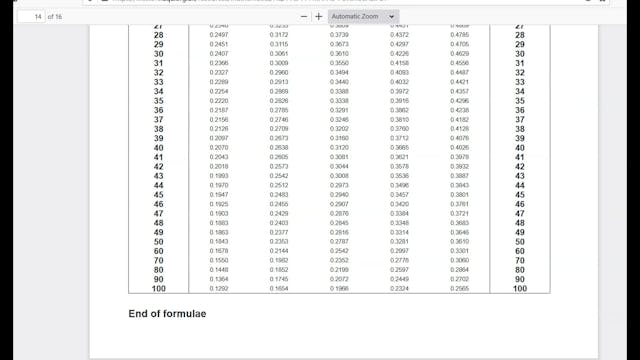The image size is (640, 360).
Task: Select the table value 0.3301
Action: (460, 251)
